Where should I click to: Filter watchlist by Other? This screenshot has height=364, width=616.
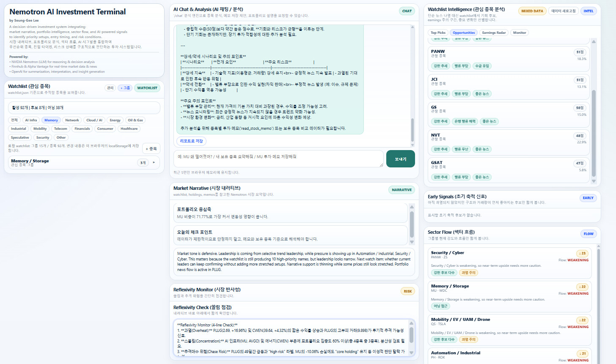(61, 137)
